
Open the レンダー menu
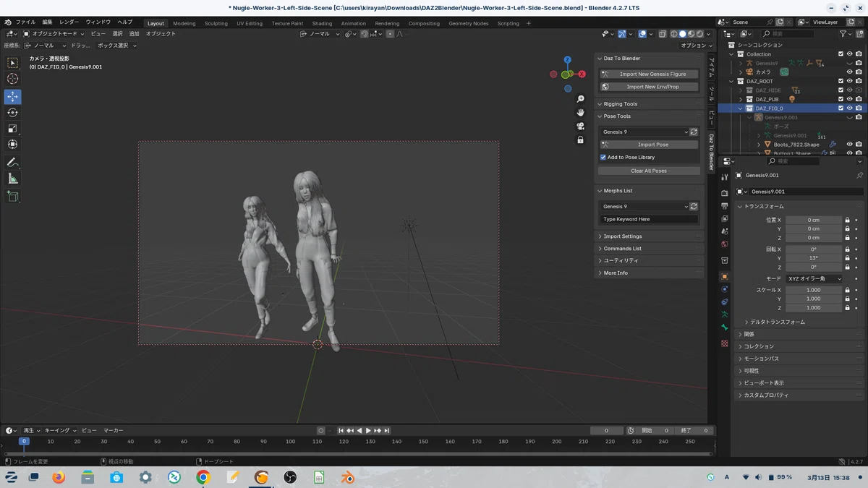tap(69, 22)
